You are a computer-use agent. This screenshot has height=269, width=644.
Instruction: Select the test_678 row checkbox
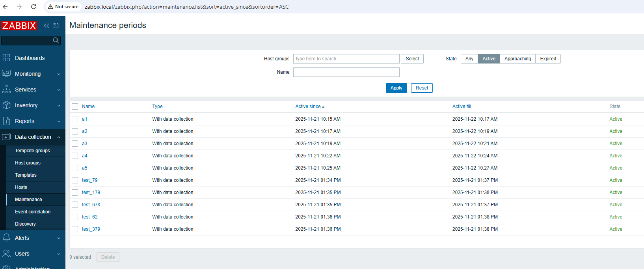coord(75,205)
